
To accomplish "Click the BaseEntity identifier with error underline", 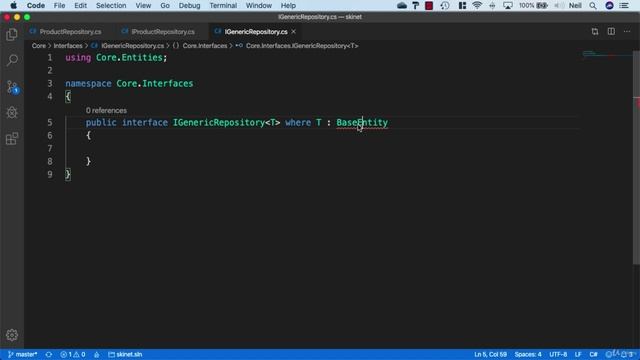I will tap(362, 122).
